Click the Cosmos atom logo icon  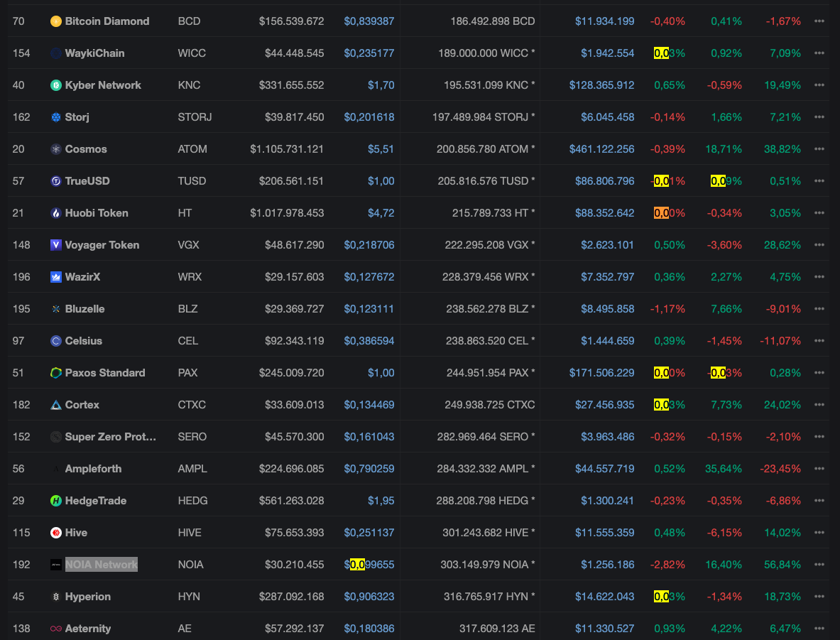click(56, 149)
